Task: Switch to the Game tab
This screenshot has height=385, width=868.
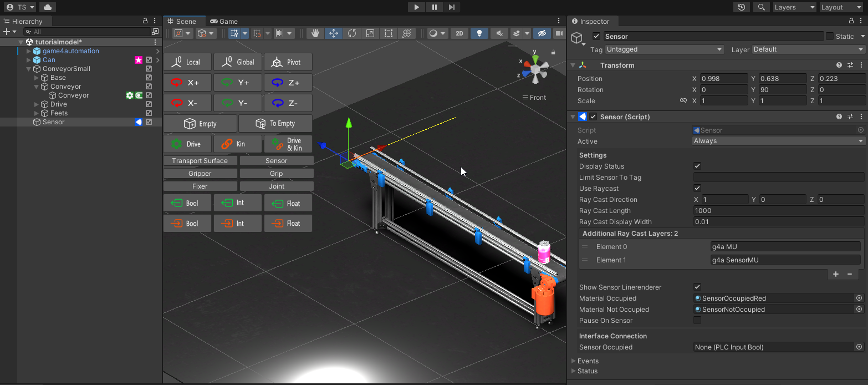Action: click(224, 22)
